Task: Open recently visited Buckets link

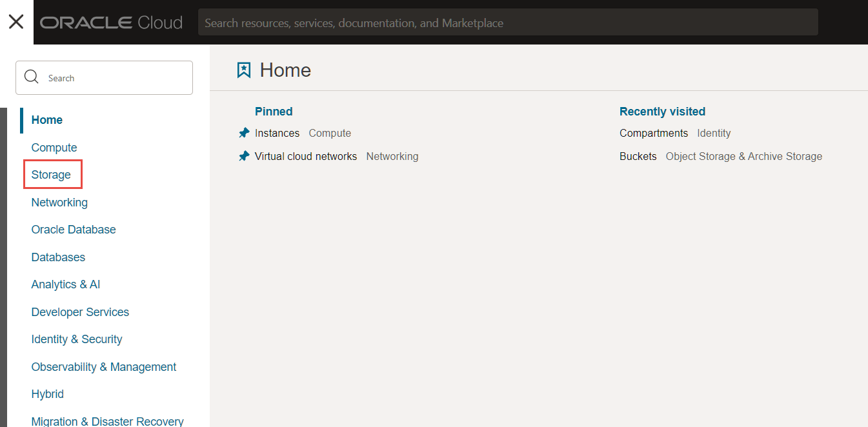Action: tap(638, 156)
